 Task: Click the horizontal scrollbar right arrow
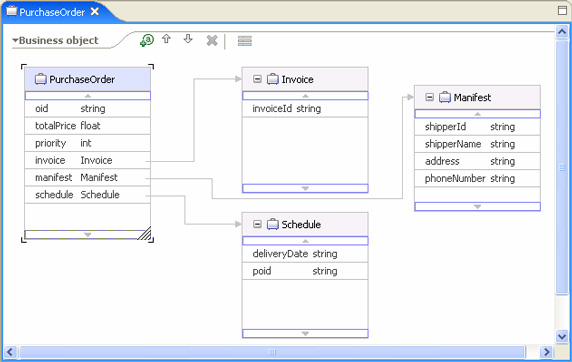[546, 352]
